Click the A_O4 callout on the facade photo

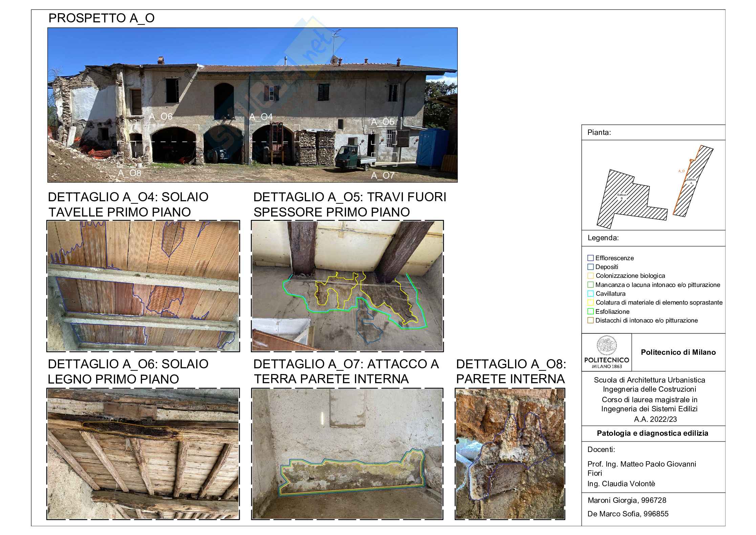coord(261,117)
